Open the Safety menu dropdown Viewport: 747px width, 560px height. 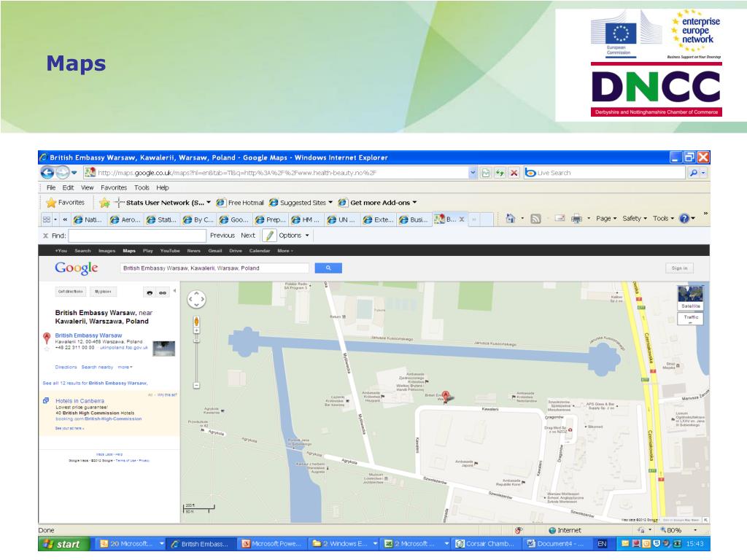635,219
